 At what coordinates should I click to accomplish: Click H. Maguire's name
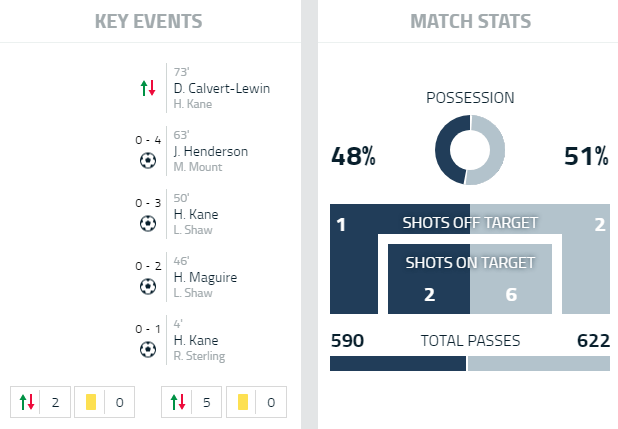[x=205, y=277]
